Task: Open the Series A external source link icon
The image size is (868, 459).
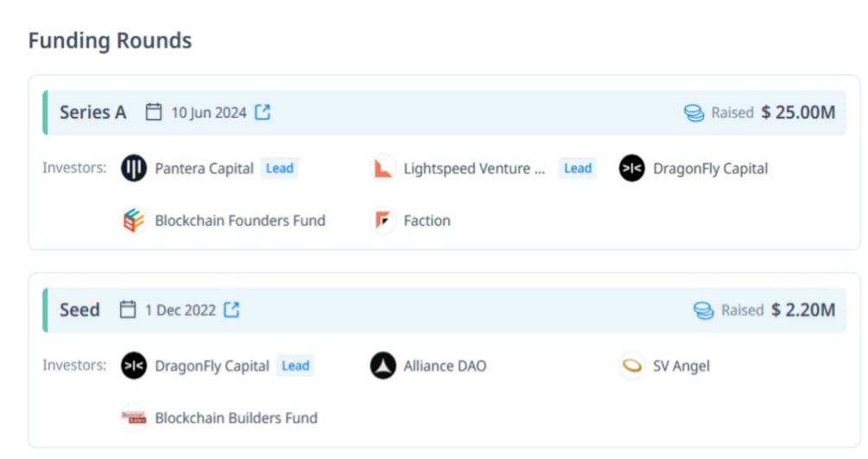Action: [x=263, y=112]
